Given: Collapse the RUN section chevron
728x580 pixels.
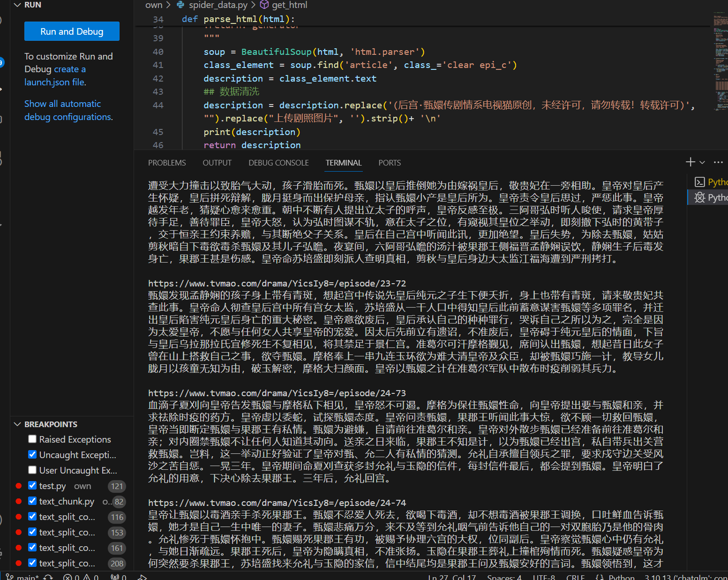Looking at the screenshot, I should pos(18,5).
